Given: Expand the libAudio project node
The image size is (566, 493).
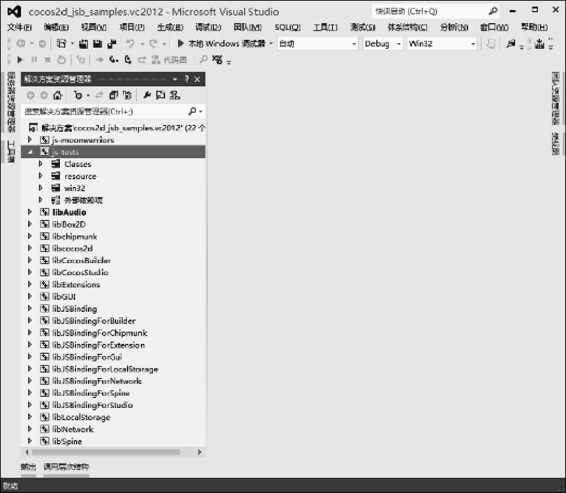Looking at the screenshot, I should [30, 212].
